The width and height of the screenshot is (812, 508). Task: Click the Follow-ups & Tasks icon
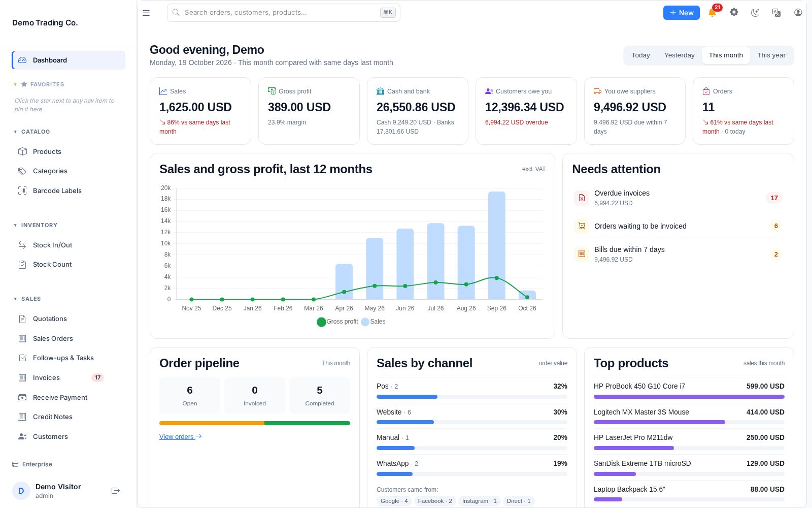click(x=22, y=358)
